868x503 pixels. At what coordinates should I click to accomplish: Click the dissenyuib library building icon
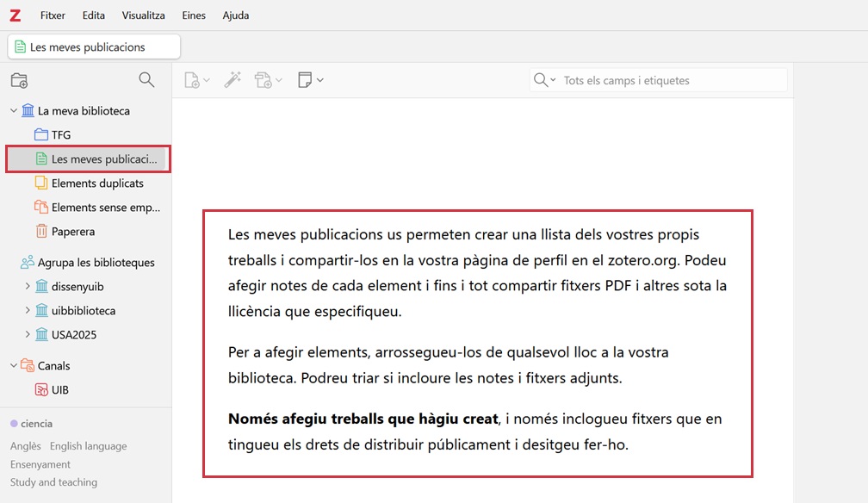pos(41,286)
